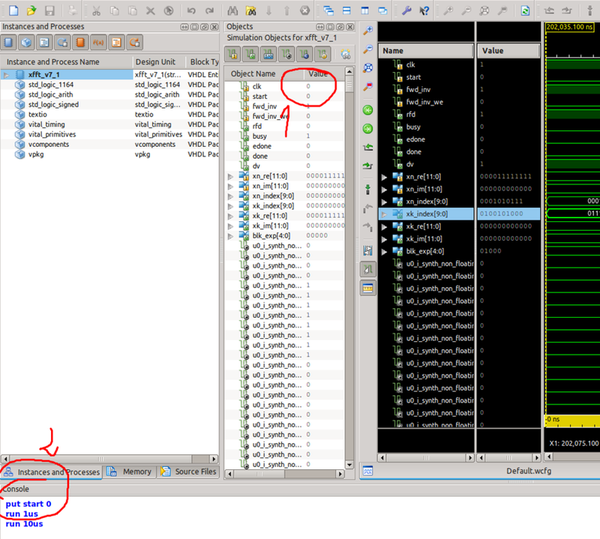Expand xn_im[11:0] in the Objects list
Image resolution: width=600 pixels, height=539 pixels.
pyautogui.click(x=231, y=186)
